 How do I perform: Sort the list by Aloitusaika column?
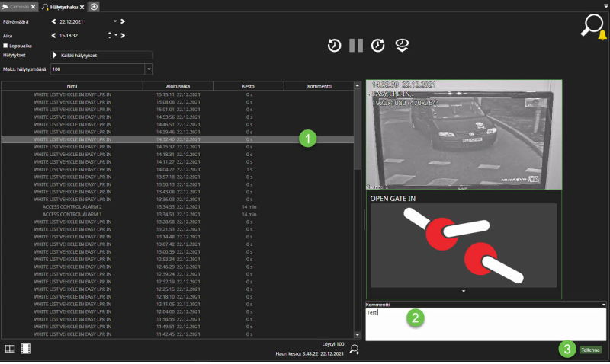tap(177, 86)
